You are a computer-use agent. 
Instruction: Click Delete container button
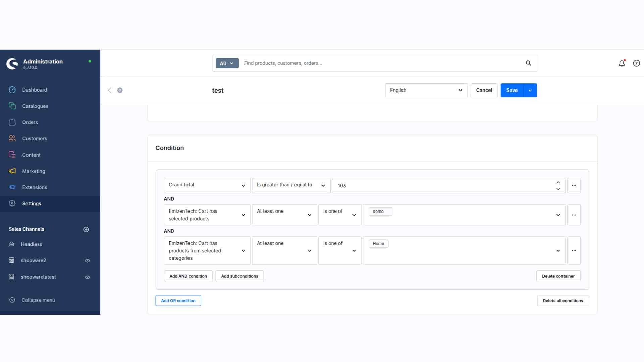(558, 276)
